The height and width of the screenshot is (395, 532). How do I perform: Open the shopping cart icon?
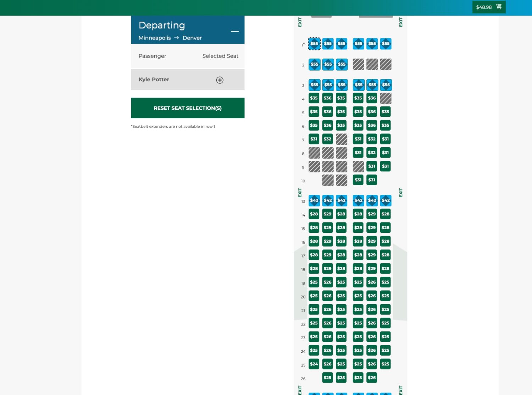coord(499,7)
